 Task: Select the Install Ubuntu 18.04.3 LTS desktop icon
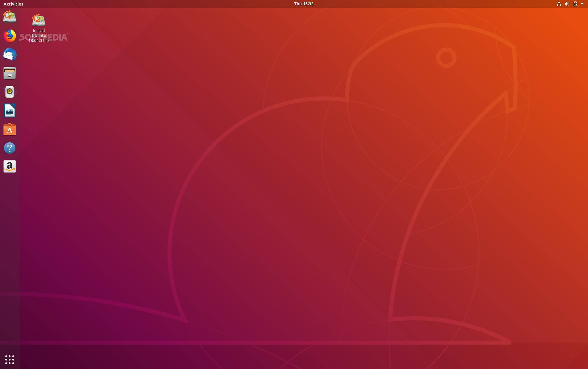pyautogui.click(x=38, y=20)
